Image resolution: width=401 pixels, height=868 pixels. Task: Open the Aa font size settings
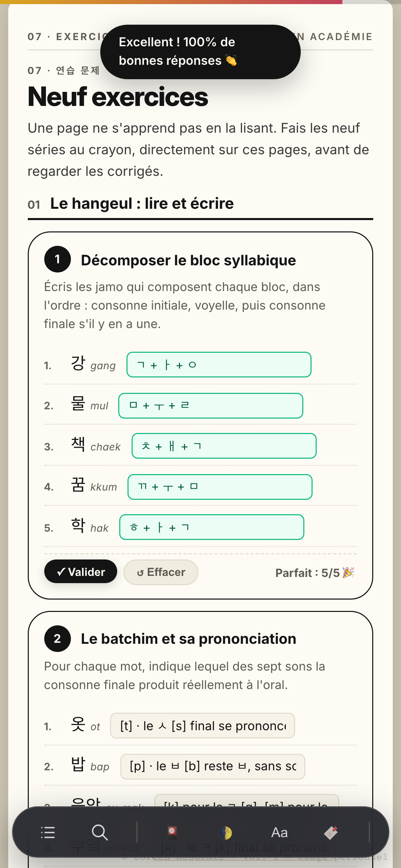coord(279,832)
